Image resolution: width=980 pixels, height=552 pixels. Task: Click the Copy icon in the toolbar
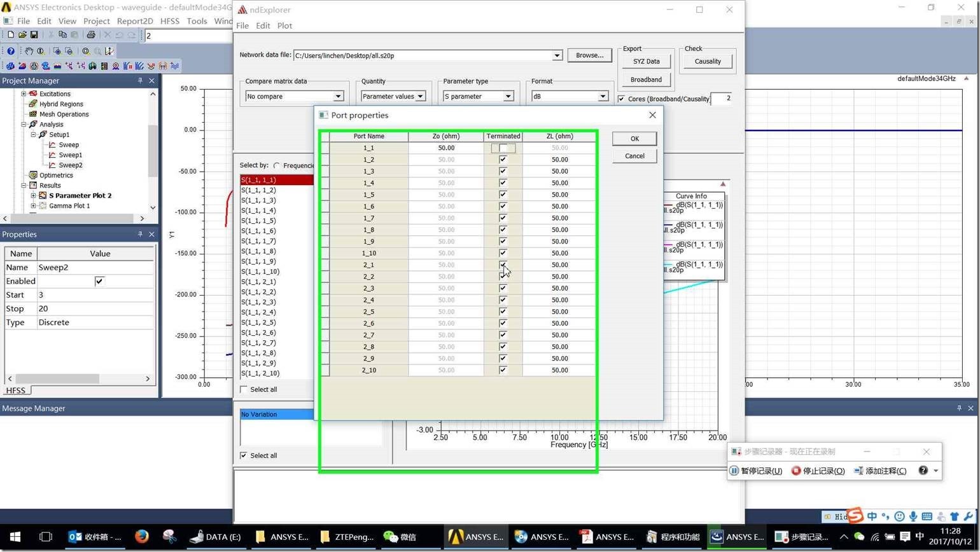point(62,35)
